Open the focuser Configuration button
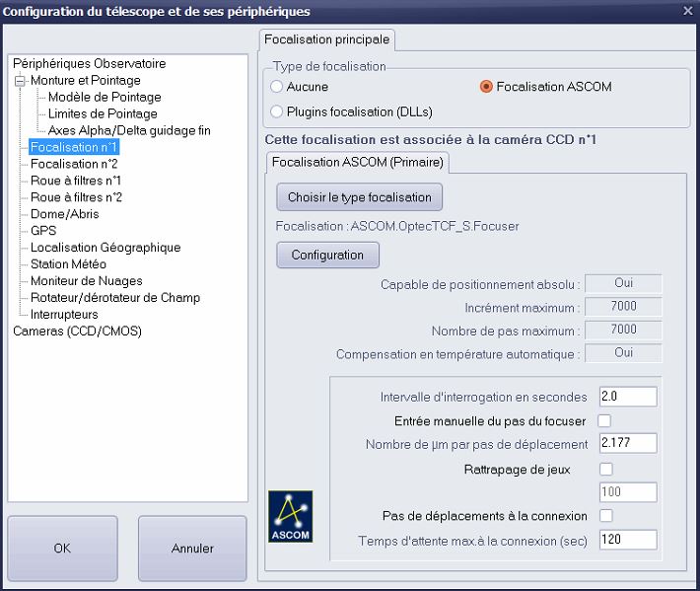This screenshot has width=700, height=591. [x=327, y=255]
